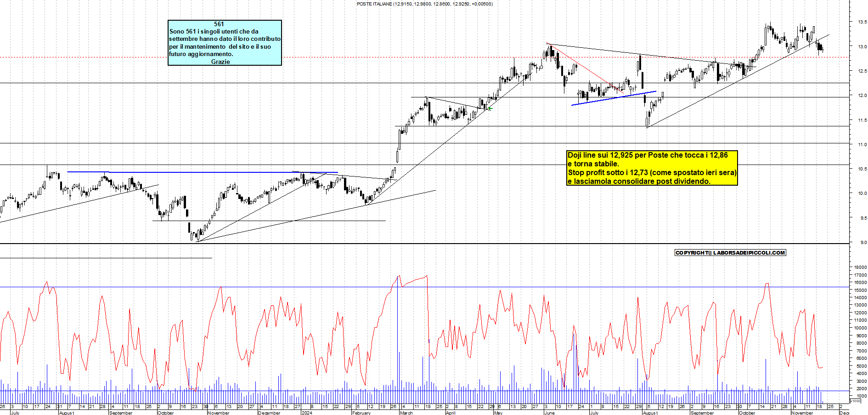This screenshot has width=868, height=415.
Task: Click the 12000 volume axis label
Action: (x=860, y=313)
